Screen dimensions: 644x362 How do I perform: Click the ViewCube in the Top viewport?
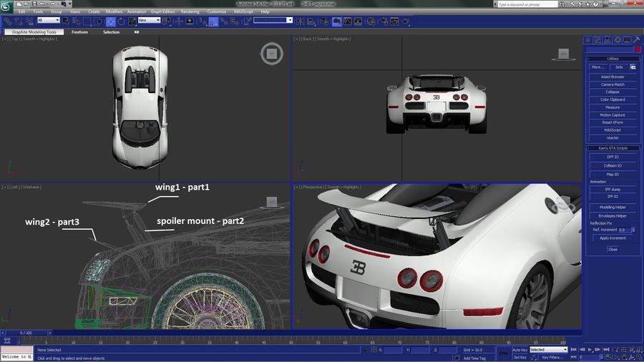click(x=271, y=54)
